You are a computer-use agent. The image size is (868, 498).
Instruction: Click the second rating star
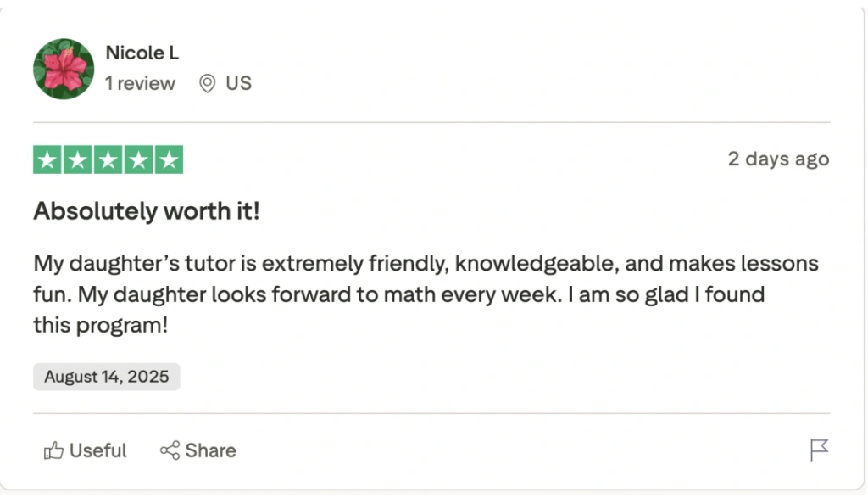point(78,159)
